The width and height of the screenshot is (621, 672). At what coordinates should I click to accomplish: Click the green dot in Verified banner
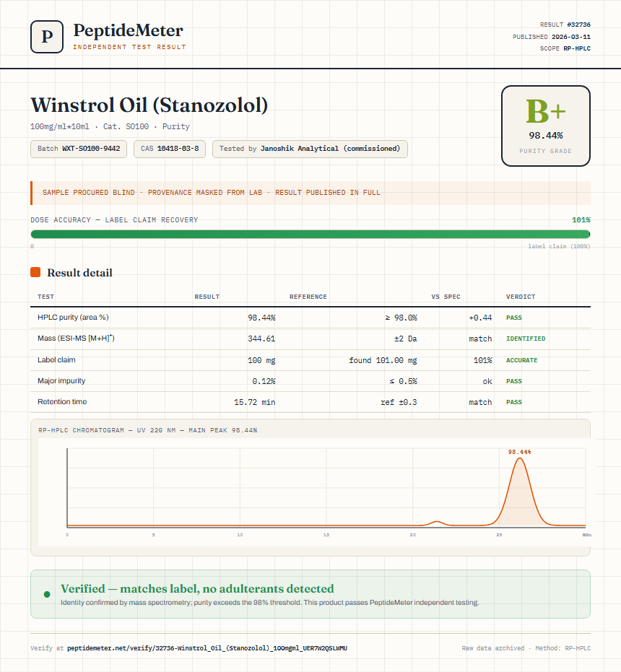(x=47, y=594)
